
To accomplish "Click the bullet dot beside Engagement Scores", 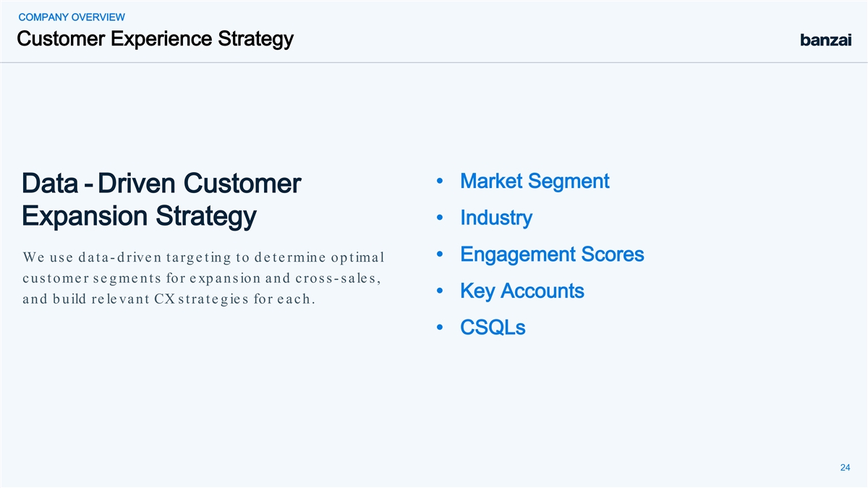I will [440, 254].
